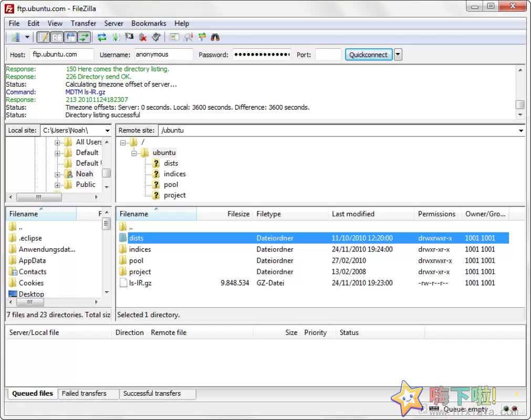
Task: Open the Local site path dropdown
Action: (107, 130)
